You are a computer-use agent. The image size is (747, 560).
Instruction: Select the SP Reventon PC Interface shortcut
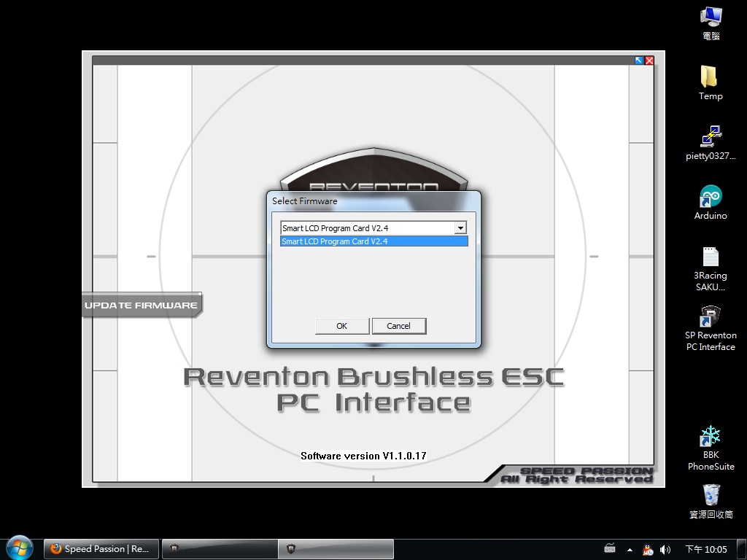point(711,329)
